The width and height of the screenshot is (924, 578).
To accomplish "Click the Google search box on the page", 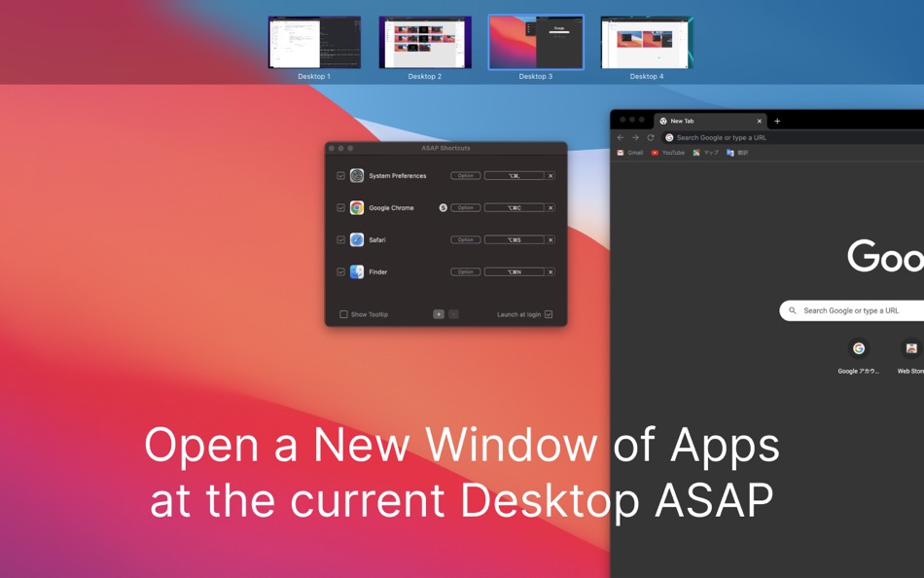I will pos(852,310).
